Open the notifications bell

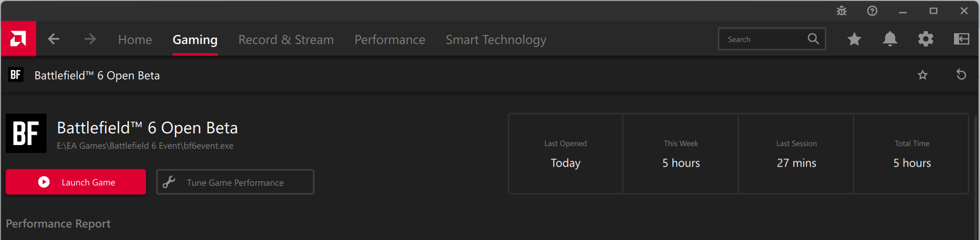890,39
